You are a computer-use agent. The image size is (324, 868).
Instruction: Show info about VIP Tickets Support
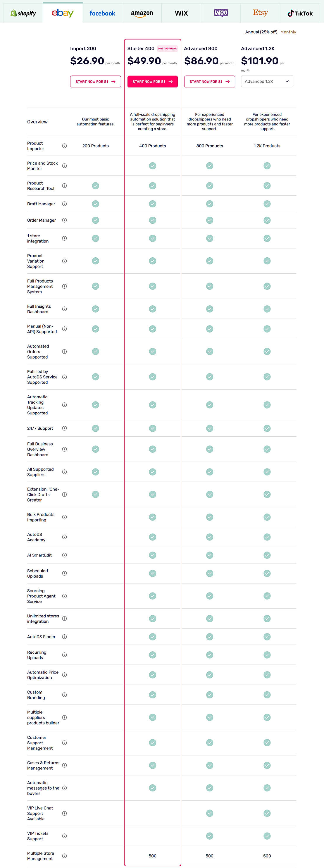point(64,836)
